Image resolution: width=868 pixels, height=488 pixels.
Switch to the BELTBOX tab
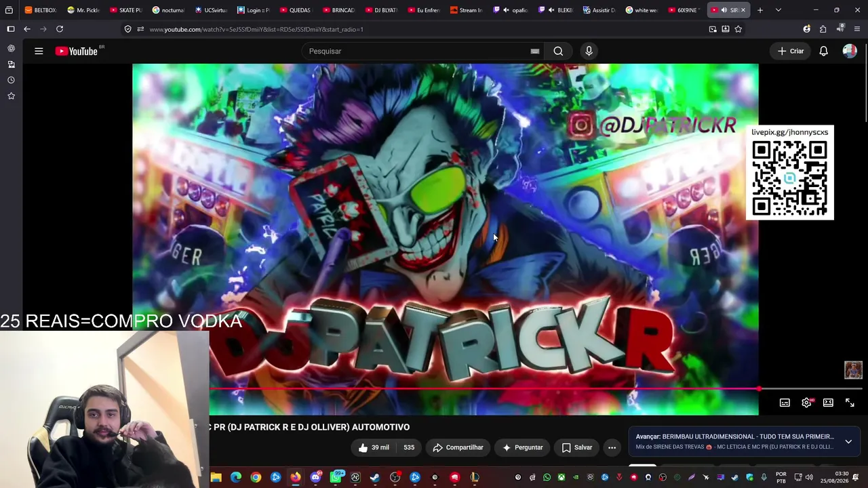click(40, 10)
